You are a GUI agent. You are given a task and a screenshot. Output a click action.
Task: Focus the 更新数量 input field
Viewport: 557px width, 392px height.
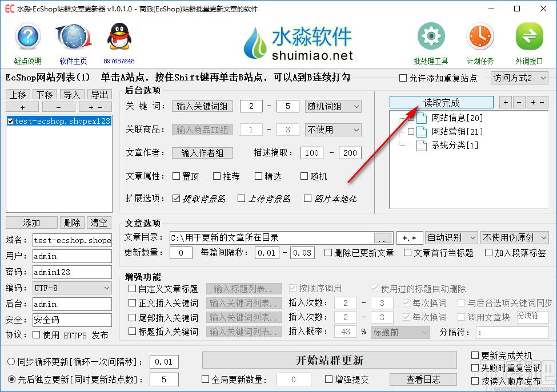point(181,253)
